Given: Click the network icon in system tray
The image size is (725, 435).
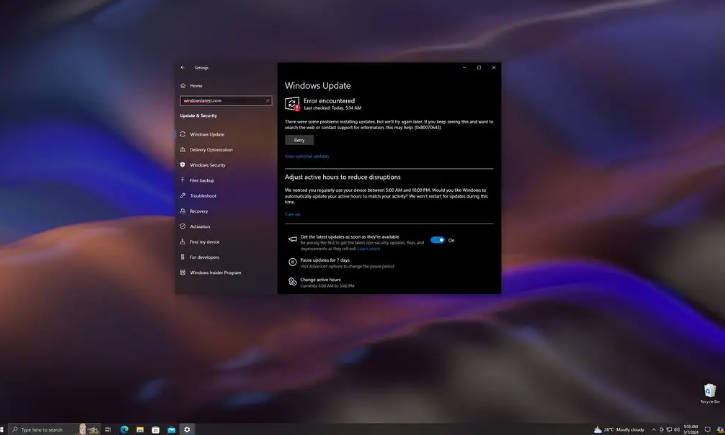Looking at the screenshot, I should (669, 429).
